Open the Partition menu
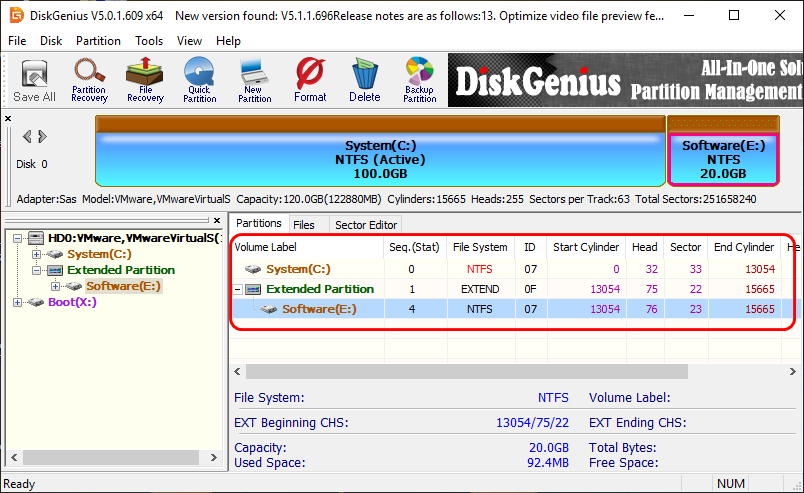The height and width of the screenshot is (493, 804). click(x=98, y=41)
